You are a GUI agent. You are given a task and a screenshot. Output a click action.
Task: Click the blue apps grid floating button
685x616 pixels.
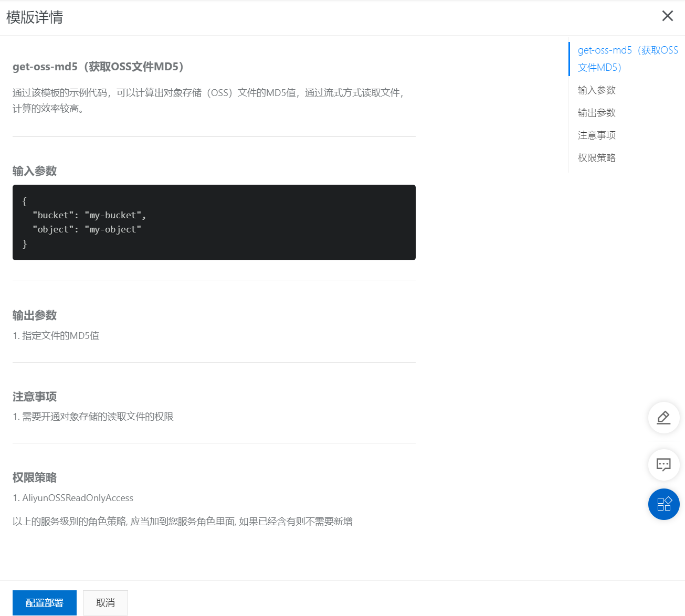pyautogui.click(x=663, y=504)
